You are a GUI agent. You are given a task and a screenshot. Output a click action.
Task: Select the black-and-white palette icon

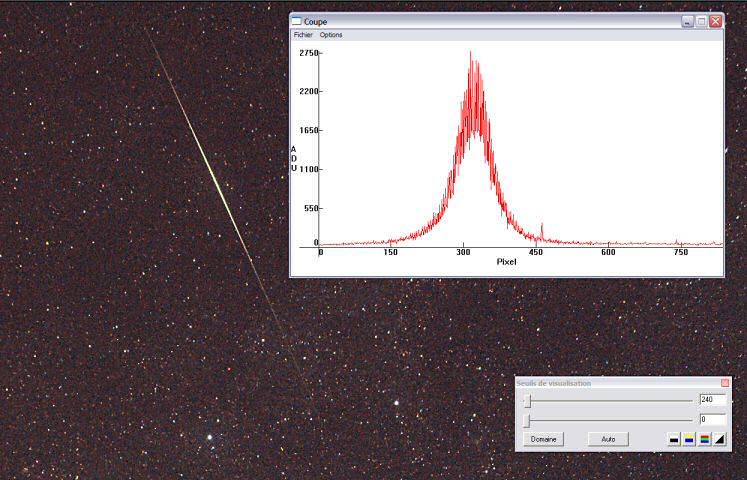click(674, 439)
